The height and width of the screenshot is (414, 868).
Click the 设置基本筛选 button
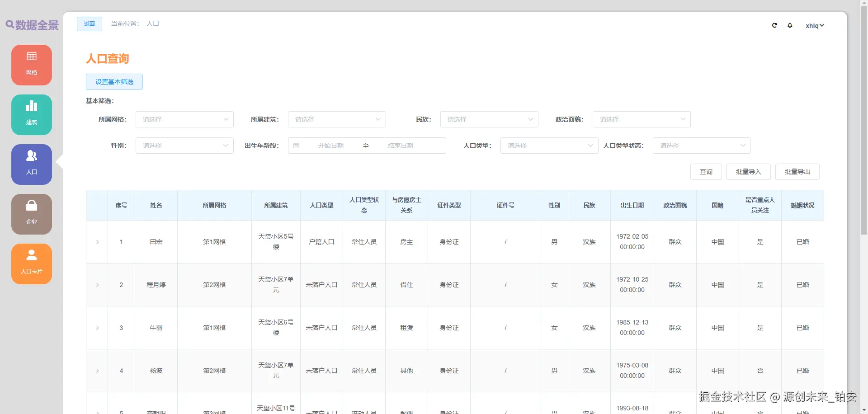[x=114, y=82]
